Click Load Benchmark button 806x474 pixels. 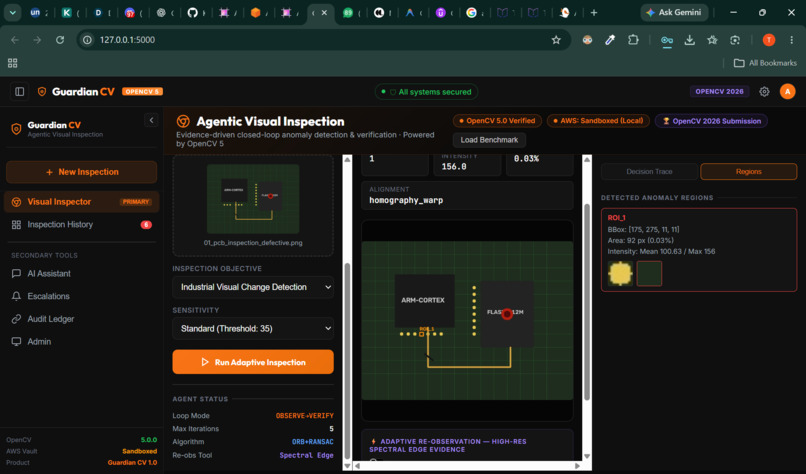point(489,140)
